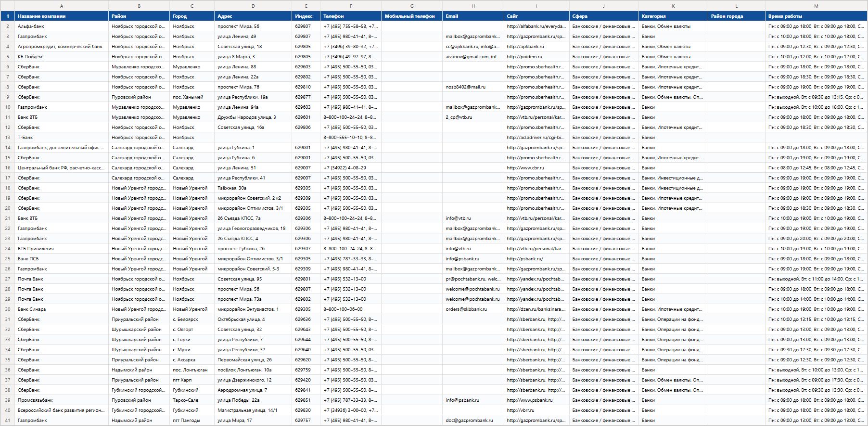Screen dimensions: 868x434
Task: Select index cell '629877'
Action: pos(306,97)
